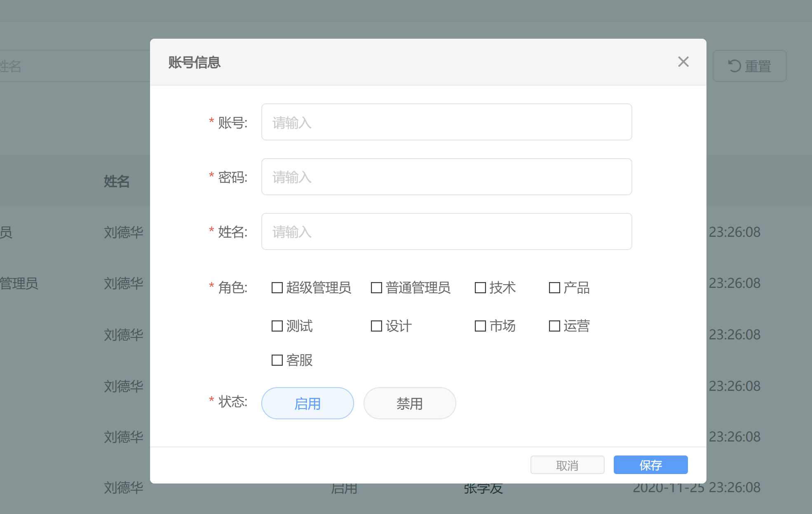Click the 账号 input field
The image size is (812, 514).
[x=446, y=122]
